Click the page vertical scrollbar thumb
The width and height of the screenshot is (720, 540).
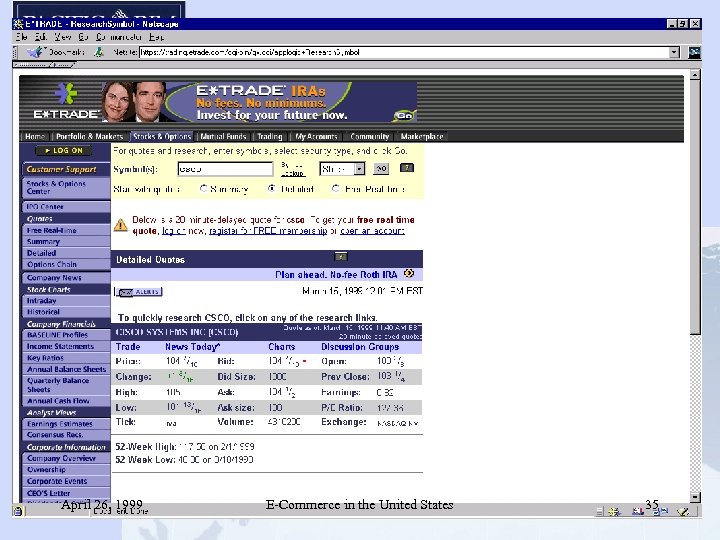[x=695, y=207]
